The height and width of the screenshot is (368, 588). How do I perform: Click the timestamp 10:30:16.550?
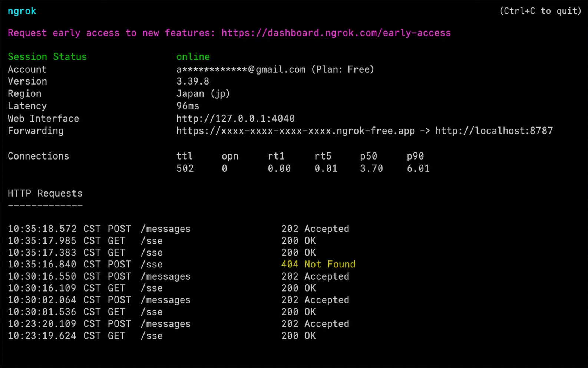tap(42, 276)
